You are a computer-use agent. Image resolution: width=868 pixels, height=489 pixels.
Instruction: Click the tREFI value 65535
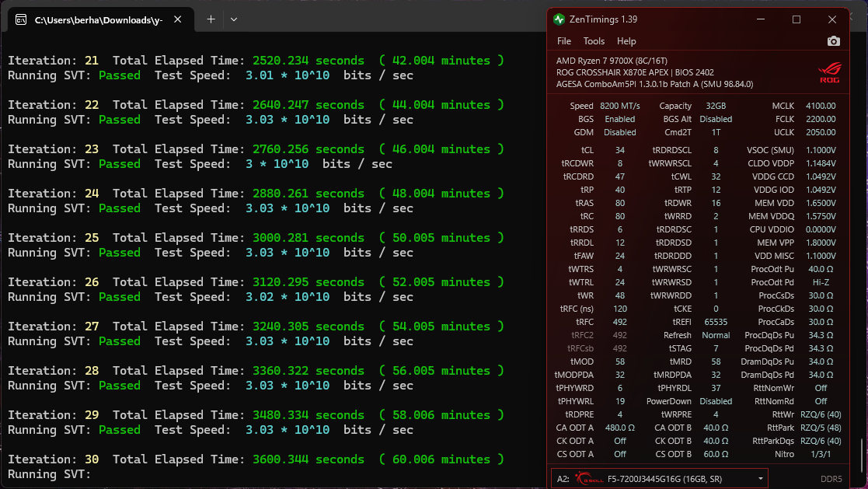pos(716,322)
